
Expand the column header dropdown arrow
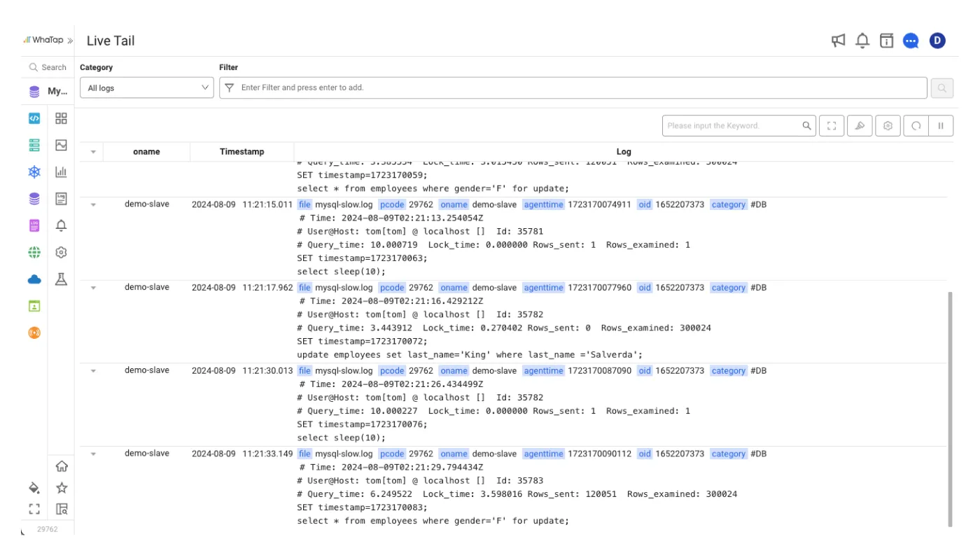[92, 152]
